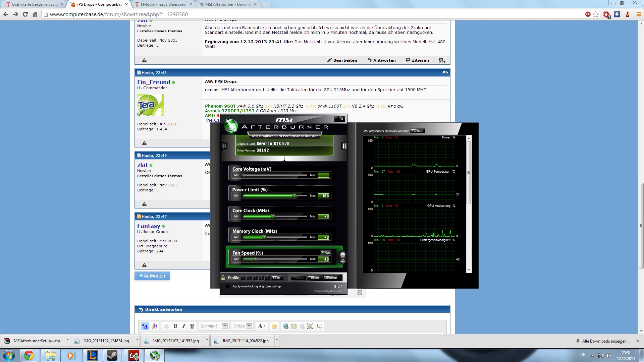Switch to the Nvlddmkm.sys Bluescreen tab
644x362 pixels.
(163, 4)
